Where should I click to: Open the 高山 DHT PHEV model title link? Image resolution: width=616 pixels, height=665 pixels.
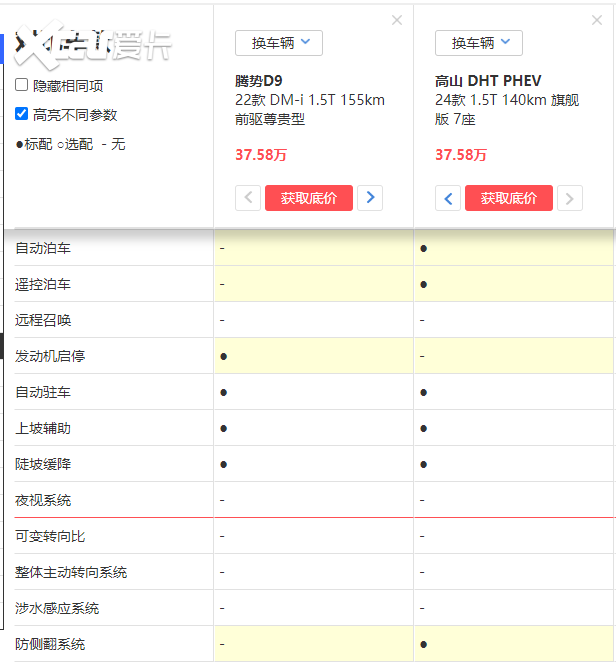click(488, 81)
